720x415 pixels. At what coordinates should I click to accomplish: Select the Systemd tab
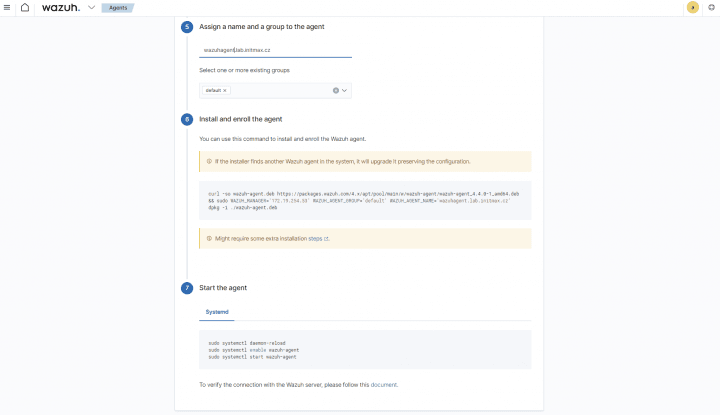tap(217, 312)
